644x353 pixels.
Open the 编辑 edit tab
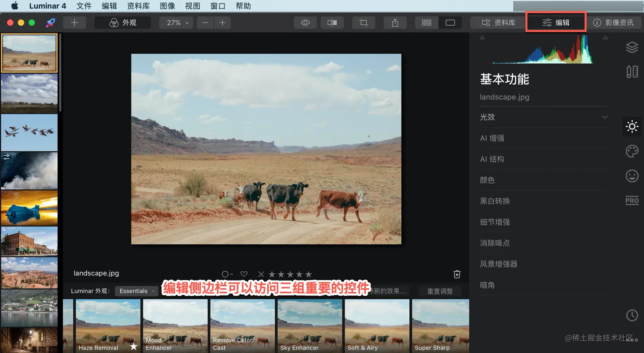[x=556, y=23]
